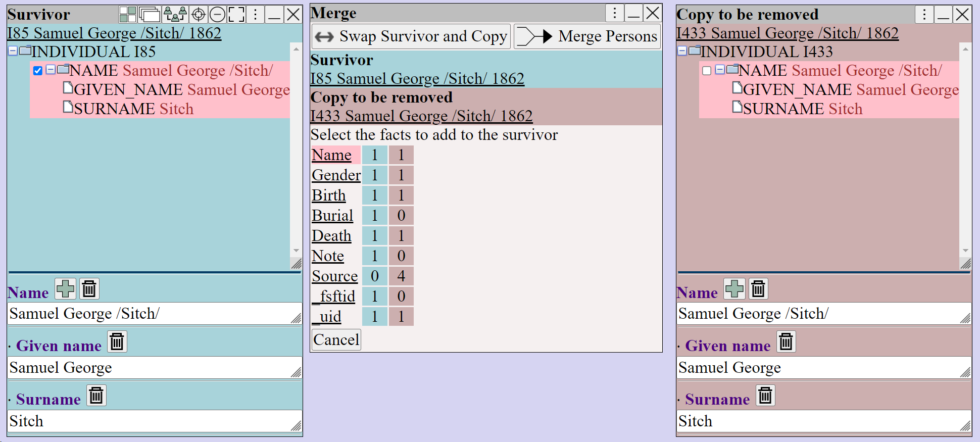This screenshot has height=442, width=980.
Task: Uncheck the NAME checkbox in Survivor tree
Action: pos(38,71)
